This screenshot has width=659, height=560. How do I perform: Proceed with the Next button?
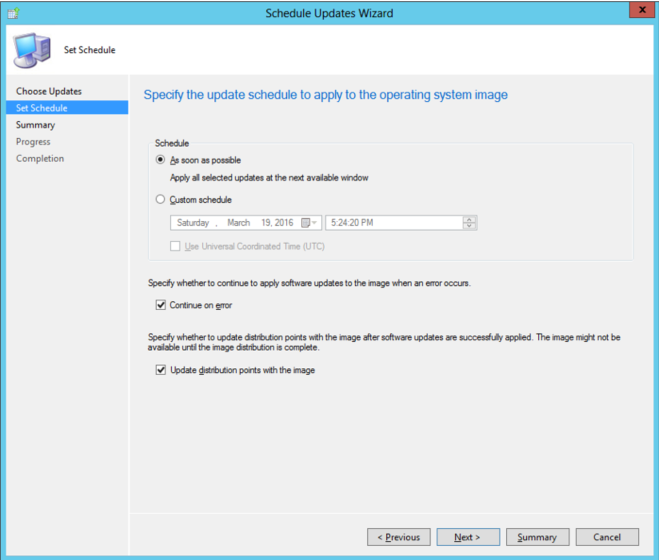[468, 537]
